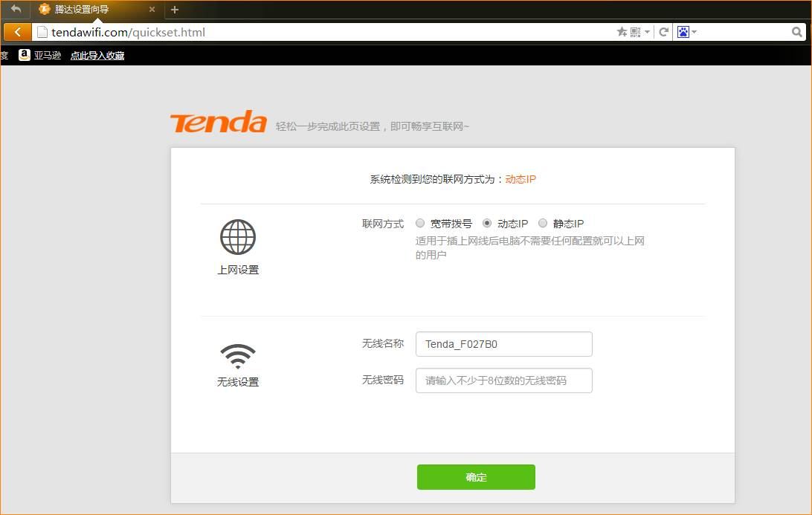
Task: Click the green 确定 button
Action: 476,476
